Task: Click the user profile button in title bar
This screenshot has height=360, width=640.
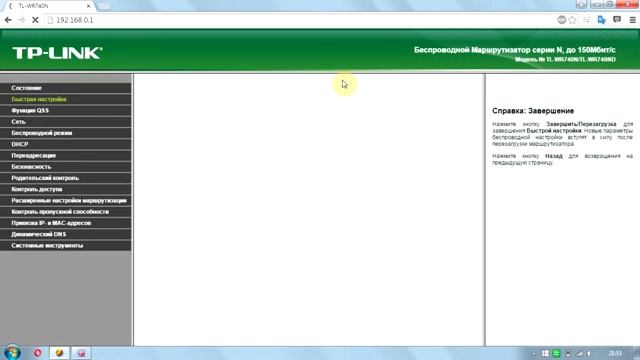Action: (581, 4)
